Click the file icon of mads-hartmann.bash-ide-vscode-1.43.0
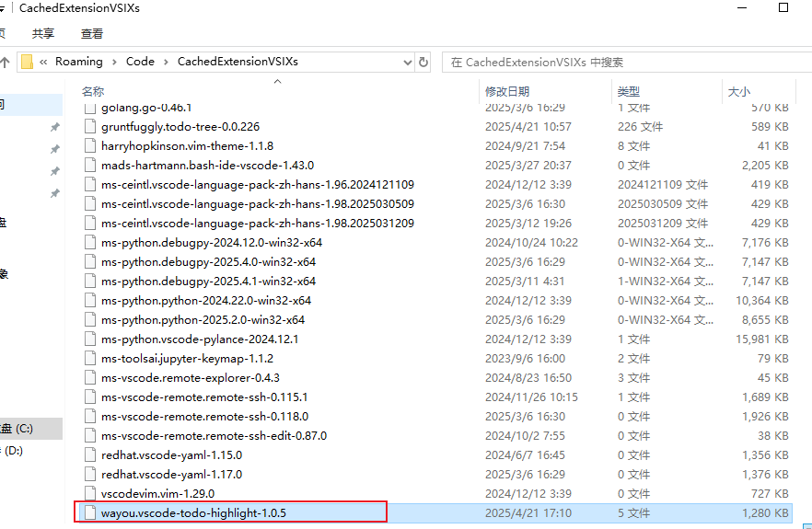The height and width of the screenshot is (529, 812). (90, 165)
